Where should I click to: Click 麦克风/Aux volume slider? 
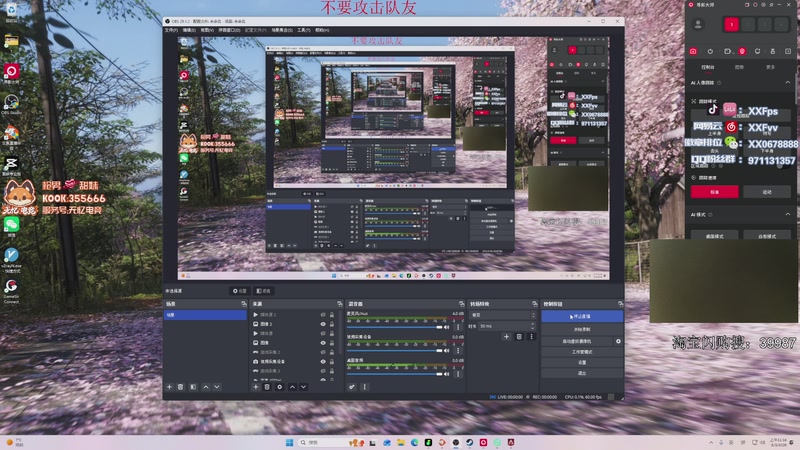tap(394, 327)
